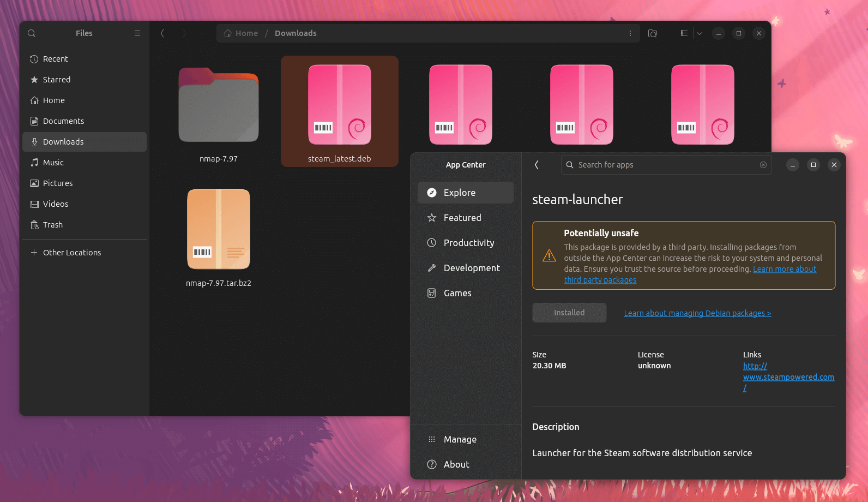Close the Files window
Screen dimensions: 868x502
click(x=759, y=33)
